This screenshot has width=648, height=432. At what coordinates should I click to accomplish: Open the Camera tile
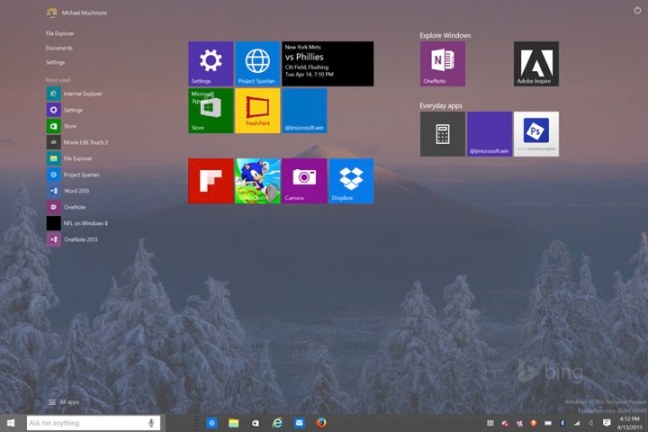[304, 180]
